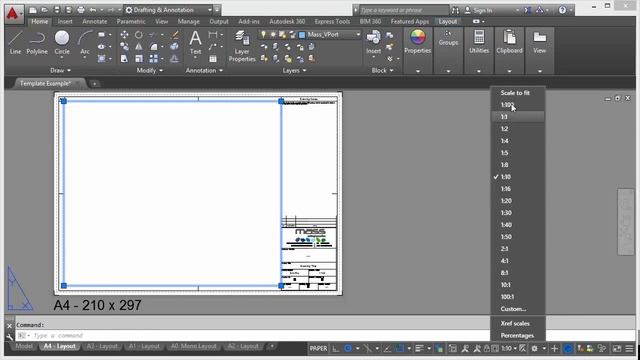Screen dimensions: 640x360
Task: Expand the Layers panel
Action: (294, 70)
